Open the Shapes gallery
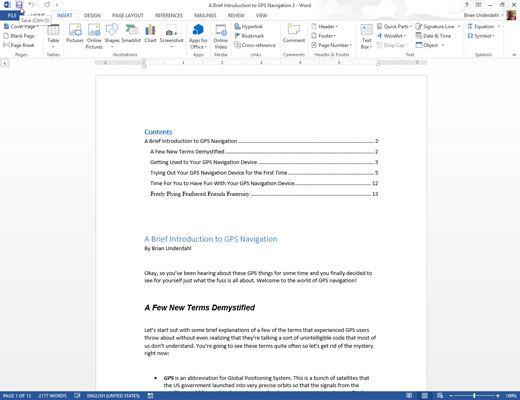The width and height of the screenshot is (520, 400). coord(112,36)
